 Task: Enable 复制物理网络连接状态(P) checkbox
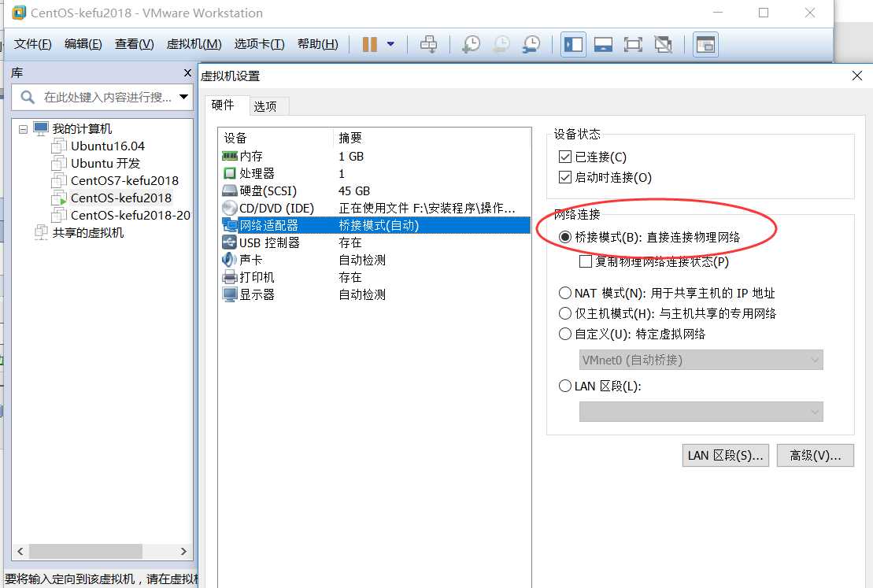click(586, 261)
